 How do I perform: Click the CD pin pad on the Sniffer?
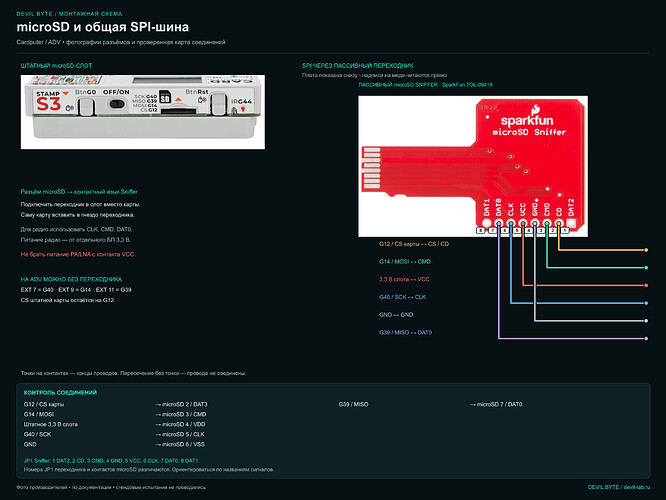click(559, 223)
